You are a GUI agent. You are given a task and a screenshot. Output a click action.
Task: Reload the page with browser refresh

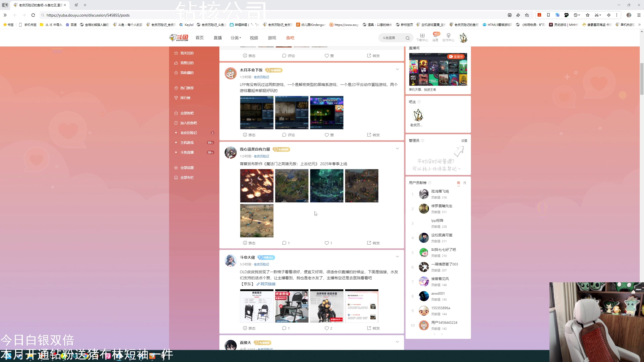(33, 15)
